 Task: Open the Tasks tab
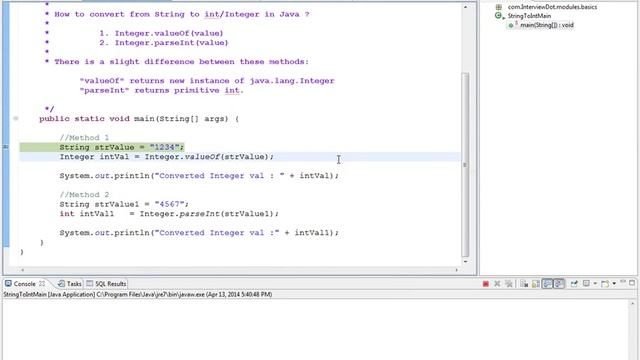click(70, 284)
